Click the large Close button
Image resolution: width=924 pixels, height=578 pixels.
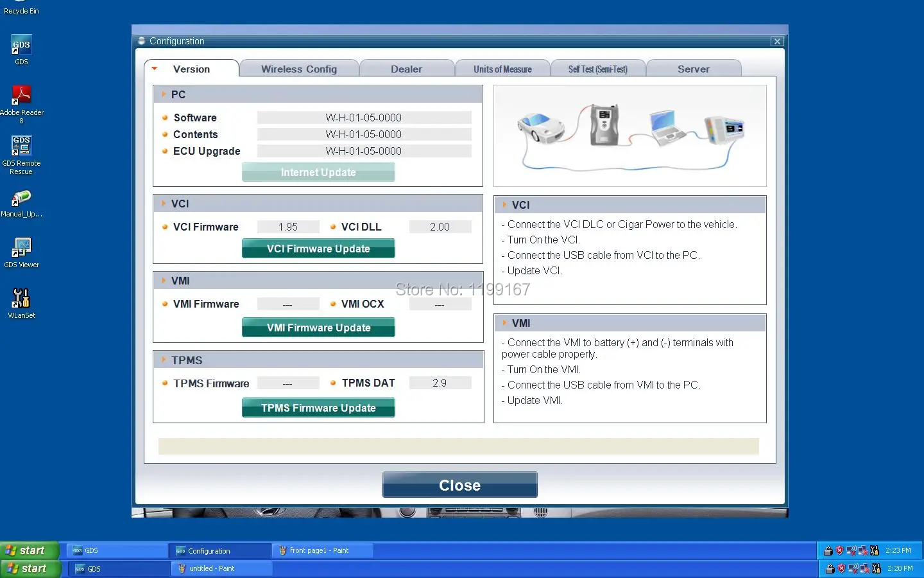tap(459, 485)
